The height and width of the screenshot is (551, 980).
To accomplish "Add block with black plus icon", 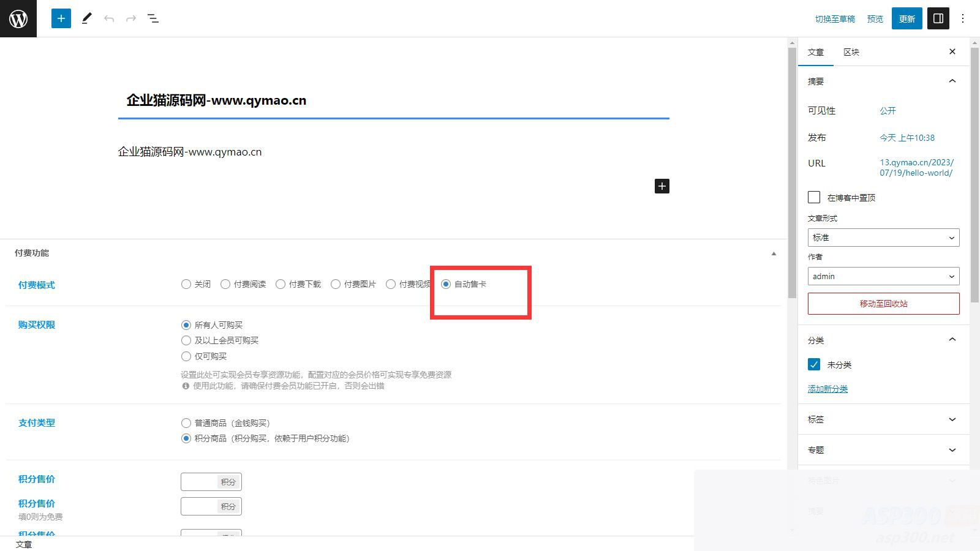I will [x=661, y=186].
